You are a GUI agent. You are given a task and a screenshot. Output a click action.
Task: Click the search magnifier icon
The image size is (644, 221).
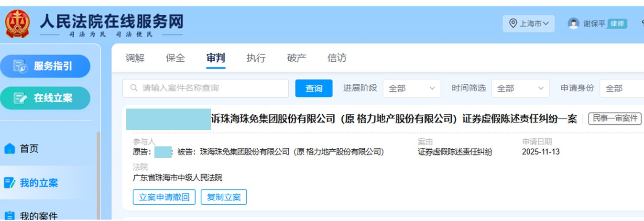click(133, 88)
